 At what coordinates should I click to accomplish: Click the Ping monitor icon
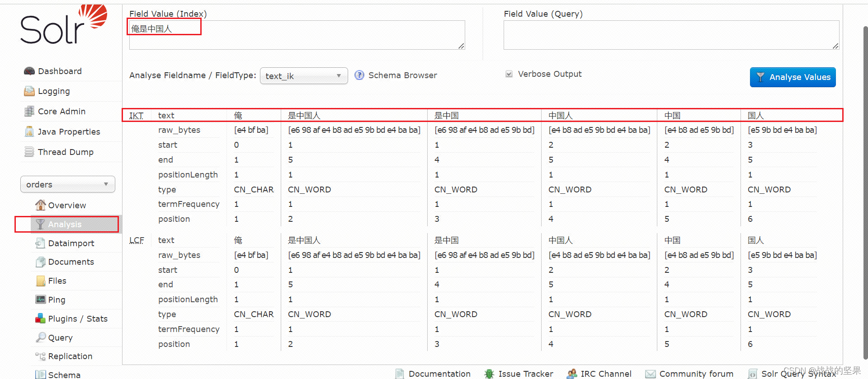coord(40,299)
